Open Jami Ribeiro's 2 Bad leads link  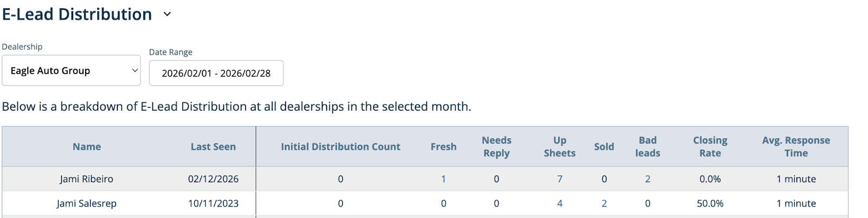[x=648, y=179]
